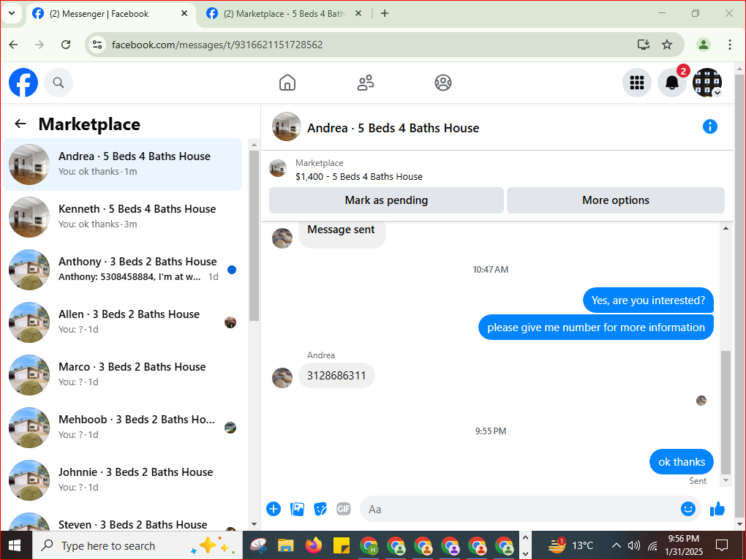Open the volume speaker tray icon
746x560 pixels.
(633, 545)
